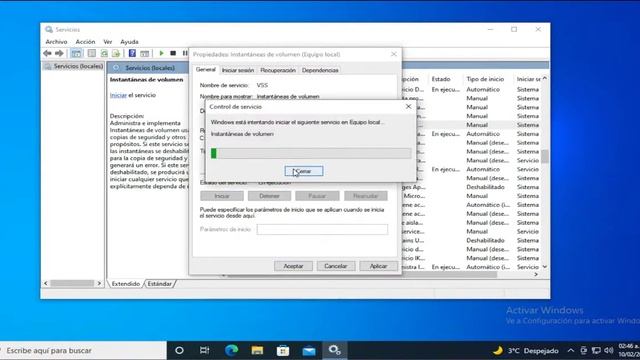The height and width of the screenshot is (360, 640).
Task: Click the tree pane horizontal scrollbar thumb
Action: click(x=72, y=283)
